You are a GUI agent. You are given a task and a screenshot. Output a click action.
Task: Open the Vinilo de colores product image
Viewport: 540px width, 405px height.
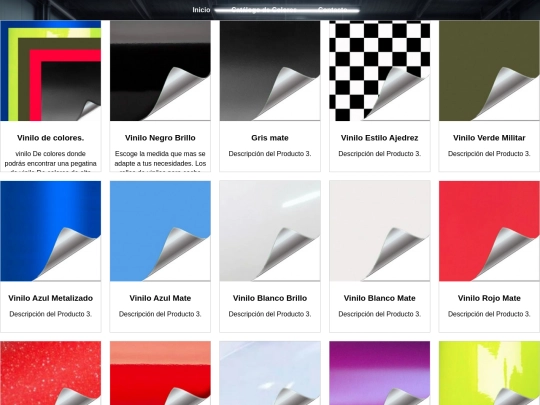tap(51, 71)
